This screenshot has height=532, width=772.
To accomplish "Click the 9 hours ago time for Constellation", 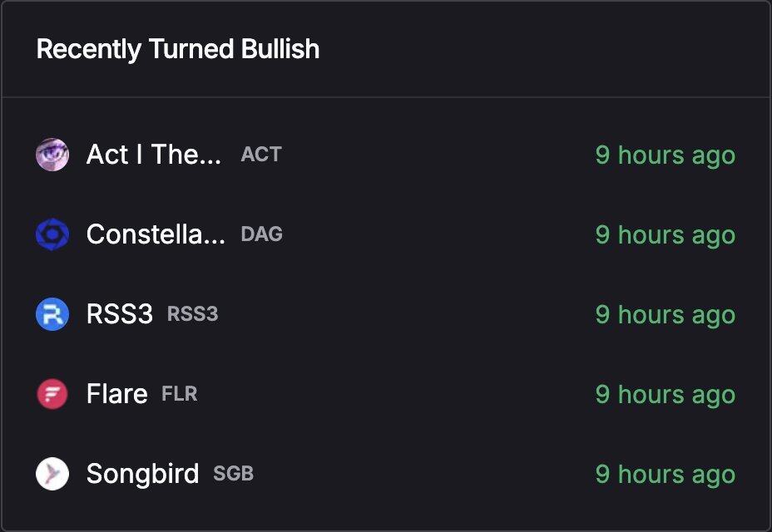I will coord(666,234).
